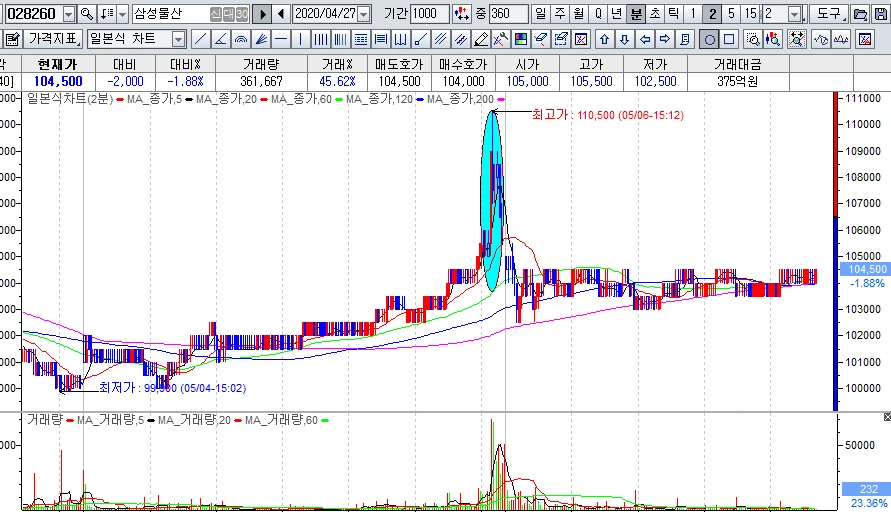Click the candle zoom magnifier icon

tap(773, 39)
